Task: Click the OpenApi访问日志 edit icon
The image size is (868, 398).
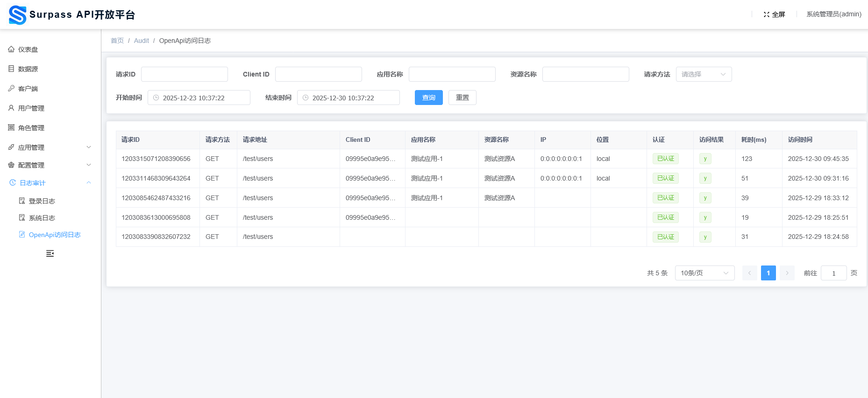Action: tap(22, 234)
